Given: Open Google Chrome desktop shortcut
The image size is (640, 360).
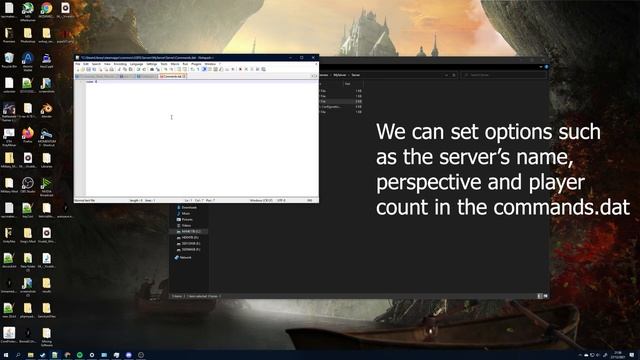Looking at the screenshot, I should click(46, 10).
